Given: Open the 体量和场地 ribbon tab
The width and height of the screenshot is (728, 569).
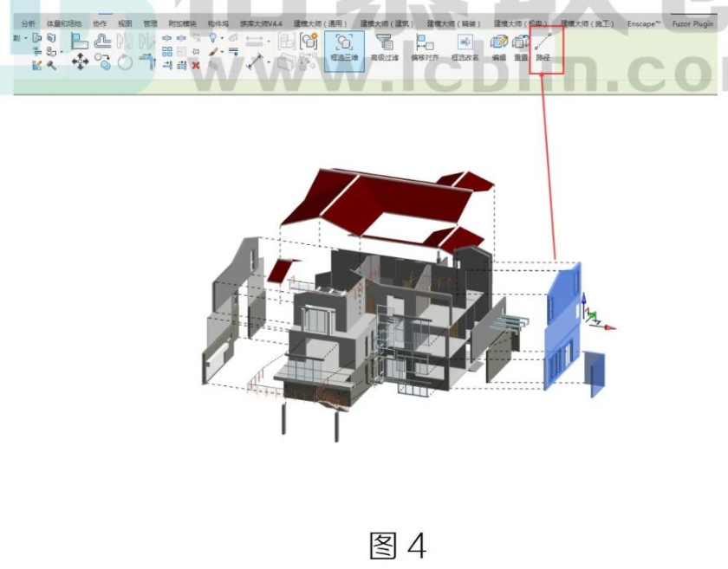Looking at the screenshot, I should pos(64,23).
